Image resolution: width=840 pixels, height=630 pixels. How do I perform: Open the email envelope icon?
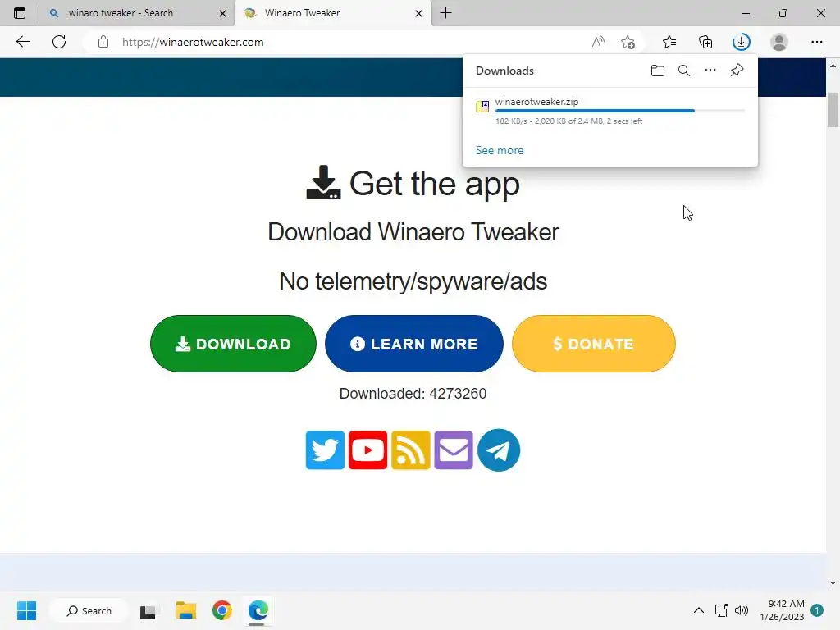[454, 450]
